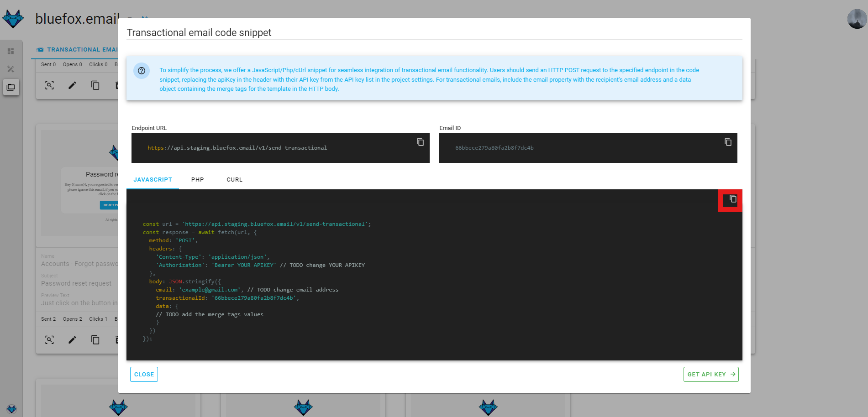Click the 'Clicks 0' statistic
Image resolution: width=868 pixels, height=417 pixels.
pos(98,64)
